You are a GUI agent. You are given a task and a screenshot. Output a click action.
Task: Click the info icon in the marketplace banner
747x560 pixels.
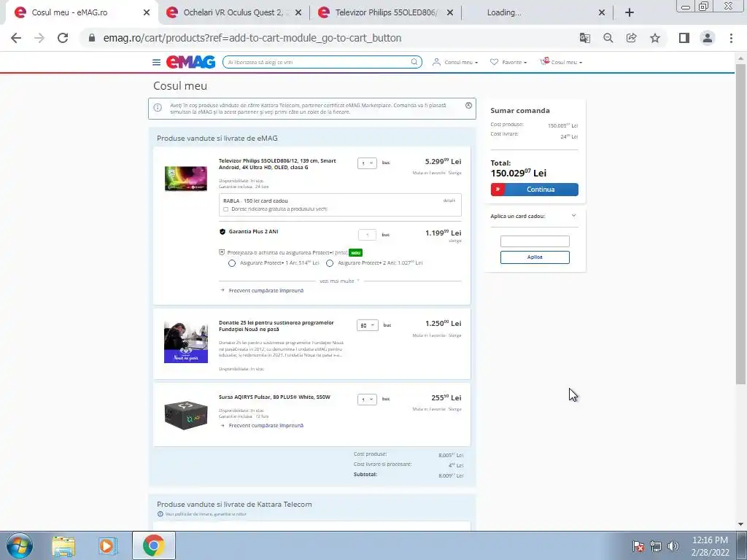pyautogui.click(x=158, y=108)
